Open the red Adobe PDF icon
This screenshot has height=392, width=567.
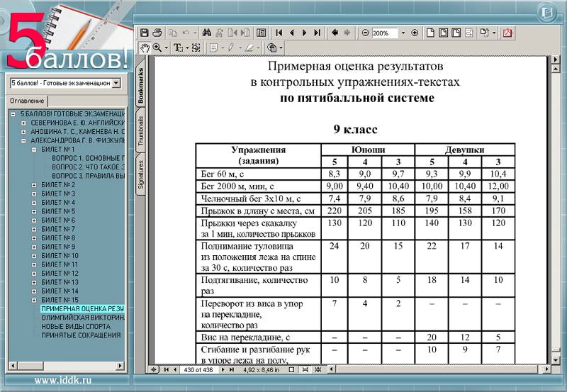point(507,33)
